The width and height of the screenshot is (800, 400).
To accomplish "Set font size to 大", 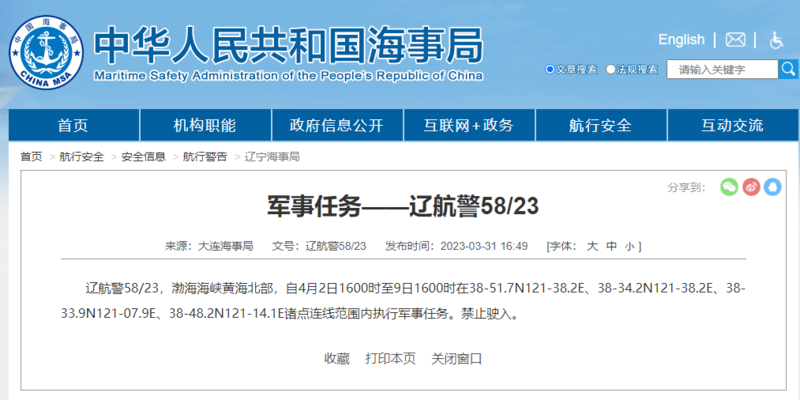I will point(592,246).
